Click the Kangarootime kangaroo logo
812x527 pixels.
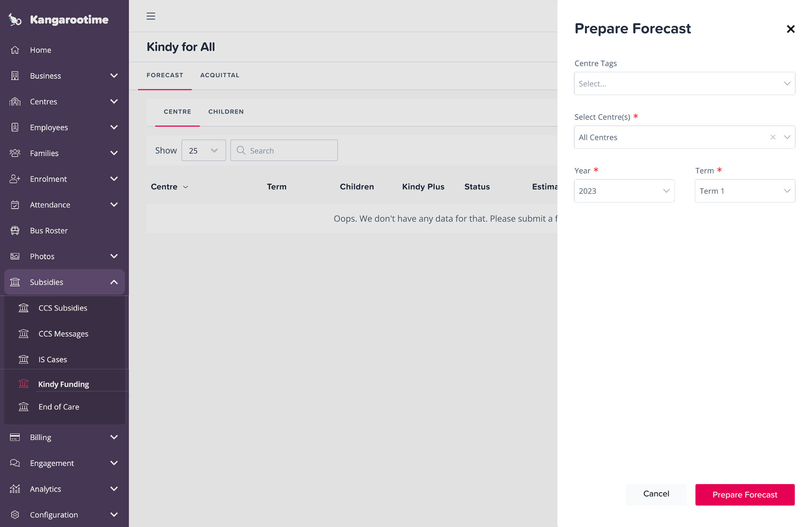15,19
